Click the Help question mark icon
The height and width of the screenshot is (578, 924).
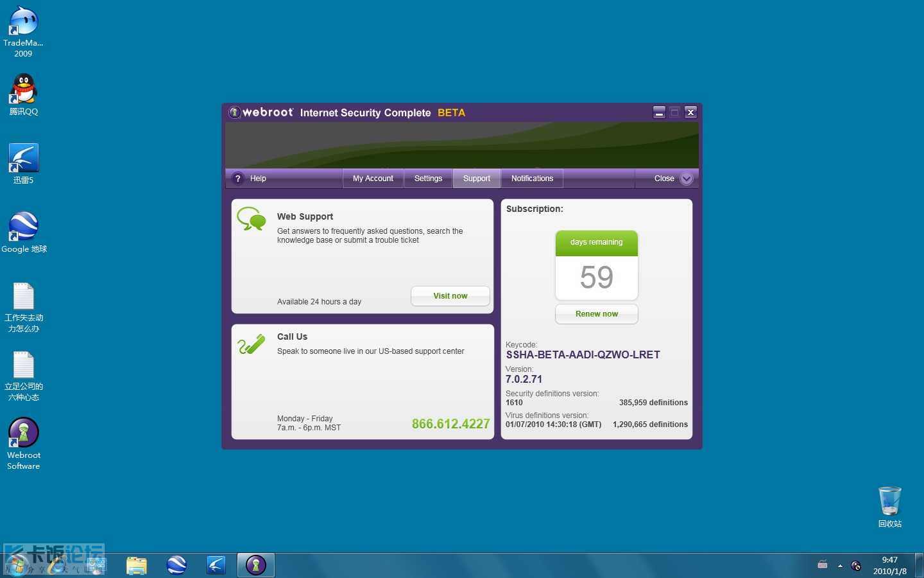click(x=237, y=179)
